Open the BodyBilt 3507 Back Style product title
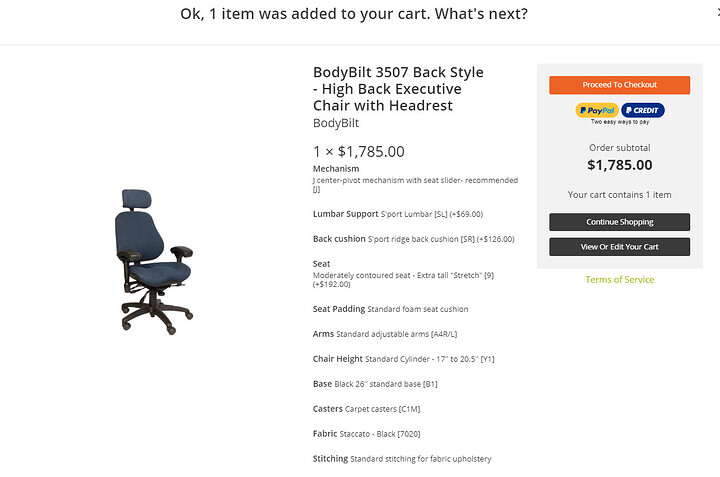Viewport: 720px width, 477px height. (398, 89)
